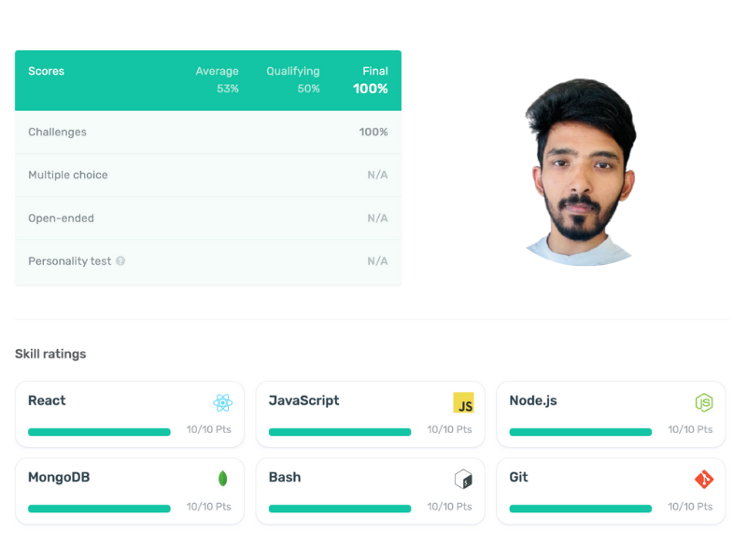Image resolution: width=747 pixels, height=560 pixels.
Task: Click the Bash skill progress bar
Action: pos(340,509)
